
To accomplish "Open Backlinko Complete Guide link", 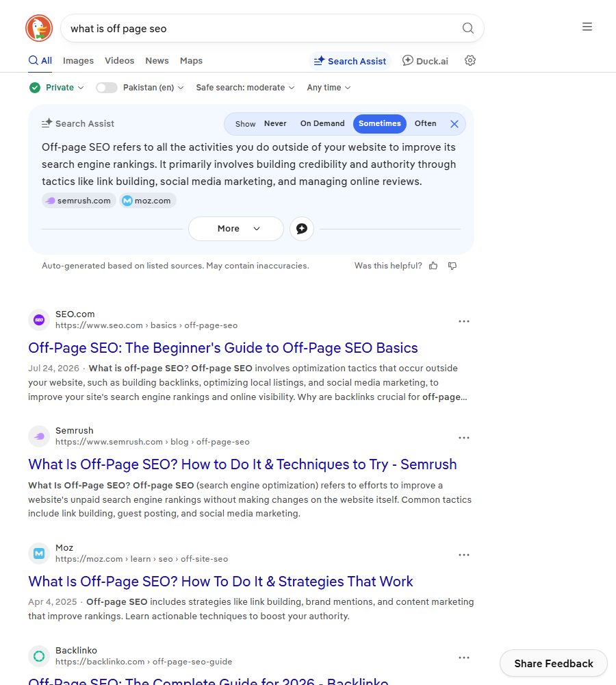I will click(x=208, y=681).
